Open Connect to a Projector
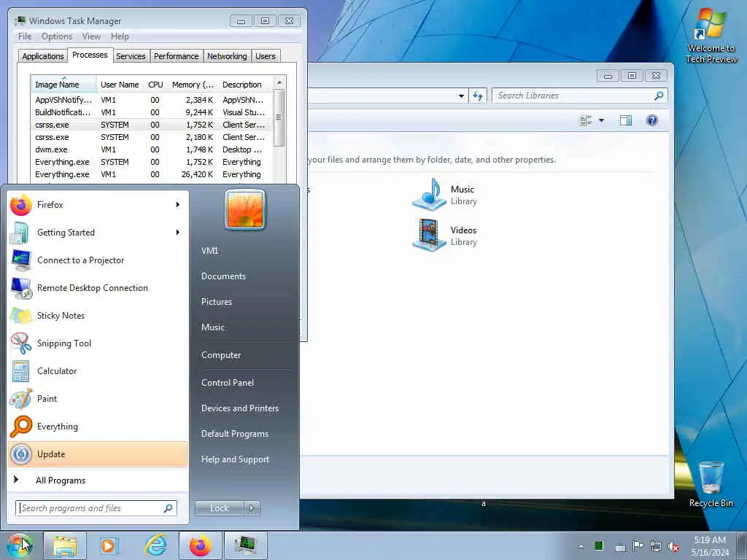Viewport: 747px width, 560px height. tap(98, 260)
